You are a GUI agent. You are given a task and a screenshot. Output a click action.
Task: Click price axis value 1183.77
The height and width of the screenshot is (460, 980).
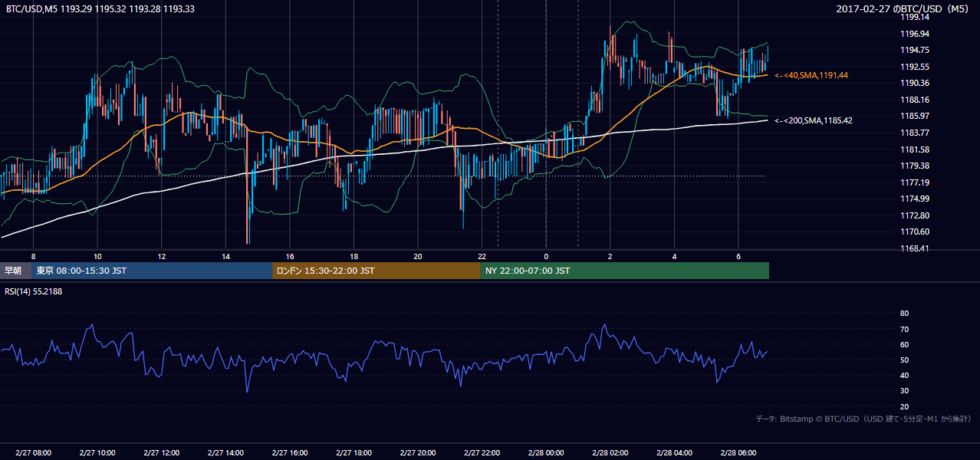pos(914,133)
